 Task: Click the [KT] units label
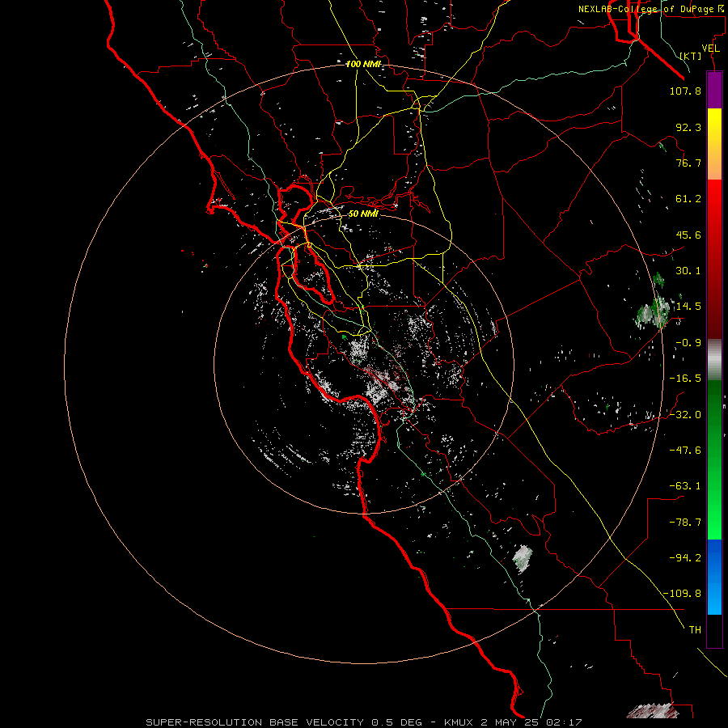pyautogui.click(x=691, y=56)
